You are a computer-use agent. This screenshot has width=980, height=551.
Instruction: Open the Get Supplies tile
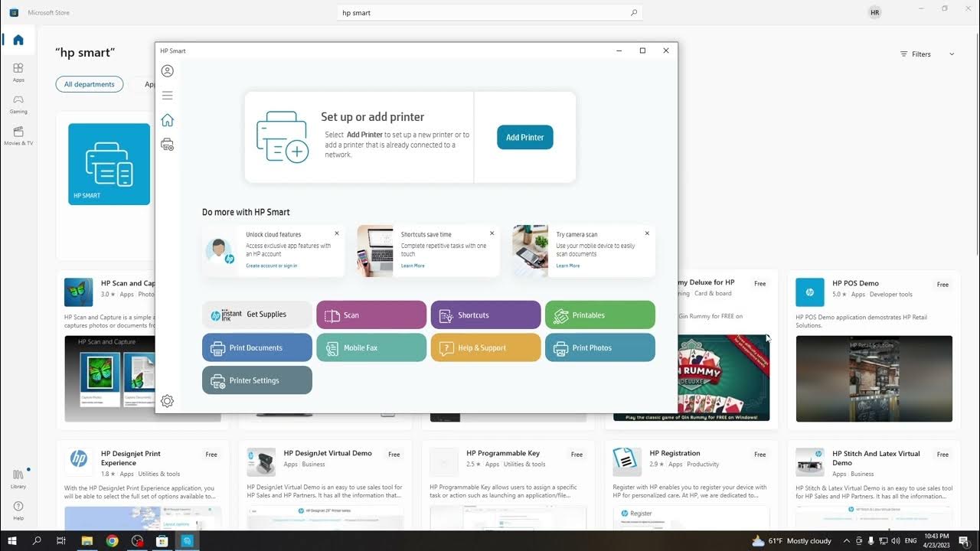coord(257,315)
